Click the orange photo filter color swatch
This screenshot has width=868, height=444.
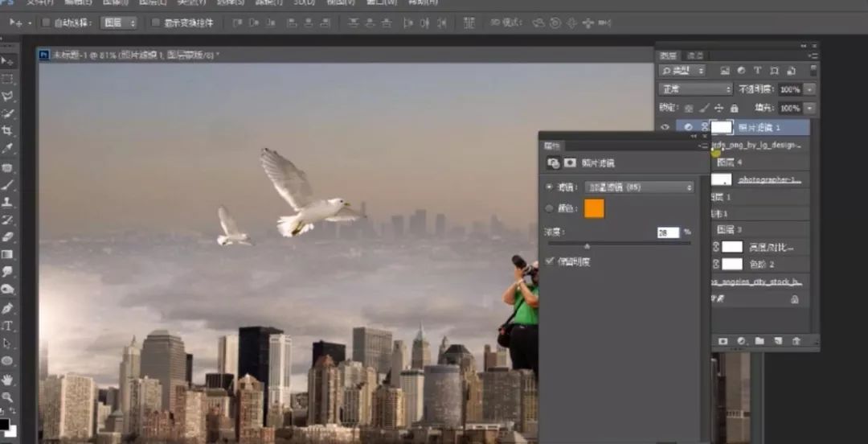(x=594, y=208)
